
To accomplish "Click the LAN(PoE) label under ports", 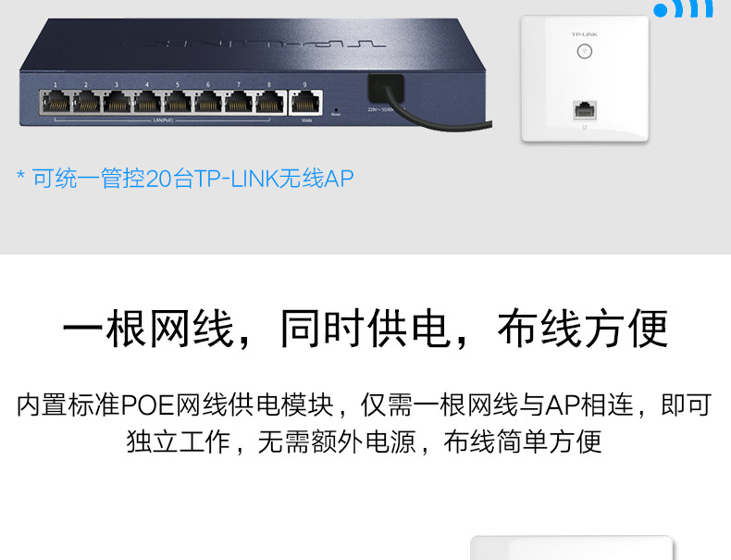I will 163,120.
